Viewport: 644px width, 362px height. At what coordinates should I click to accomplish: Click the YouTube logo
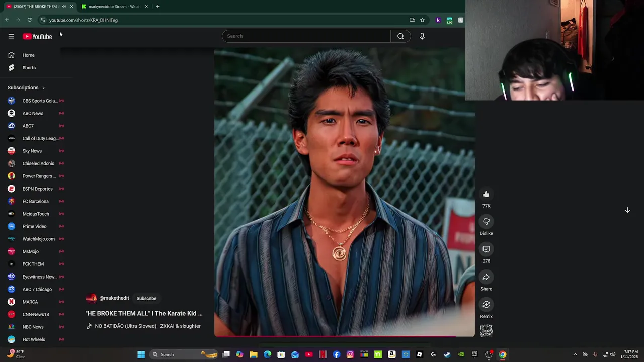coord(37,36)
